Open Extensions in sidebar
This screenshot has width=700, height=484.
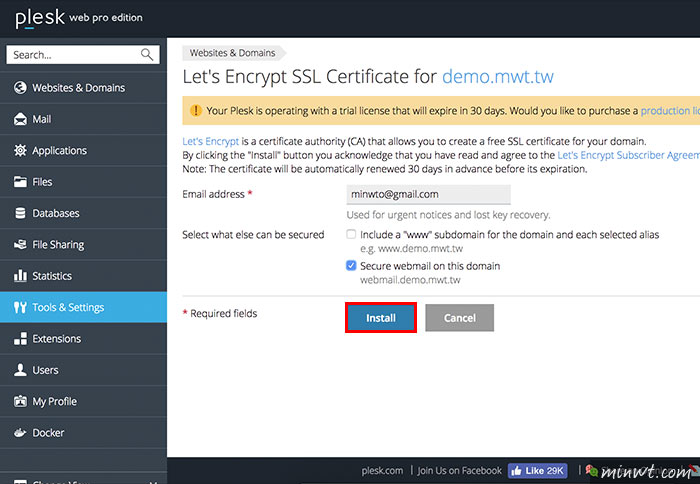(x=83, y=338)
